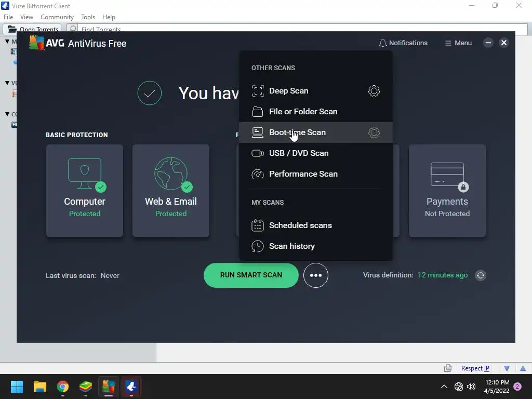
Task: Click the Vuze search magnifier icon
Action: tap(72, 29)
